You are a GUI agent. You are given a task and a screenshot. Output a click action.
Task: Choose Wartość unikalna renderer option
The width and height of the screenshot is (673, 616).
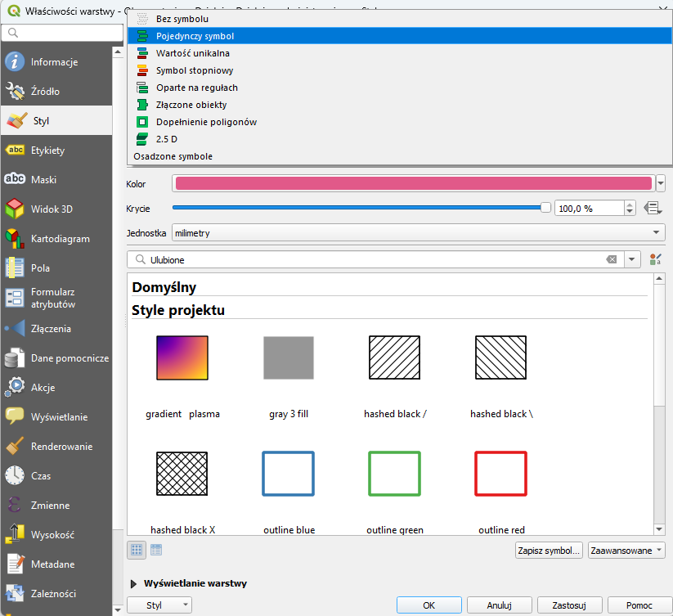193,53
